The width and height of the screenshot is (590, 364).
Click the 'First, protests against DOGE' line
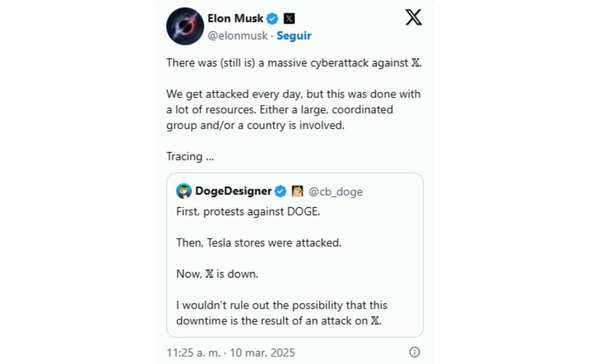pos(248,211)
